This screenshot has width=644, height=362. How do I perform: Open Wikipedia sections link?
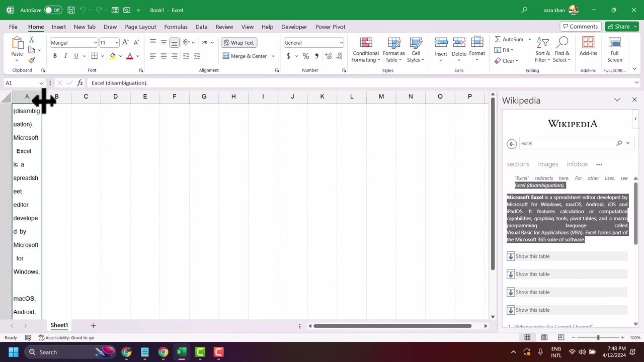pyautogui.click(x=518, y=164)
